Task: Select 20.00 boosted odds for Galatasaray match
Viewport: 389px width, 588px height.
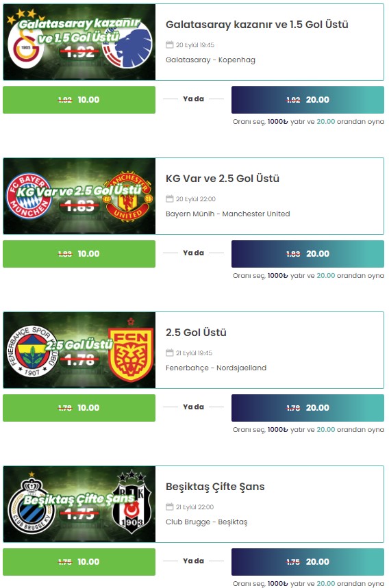Action: coord(308,100)
